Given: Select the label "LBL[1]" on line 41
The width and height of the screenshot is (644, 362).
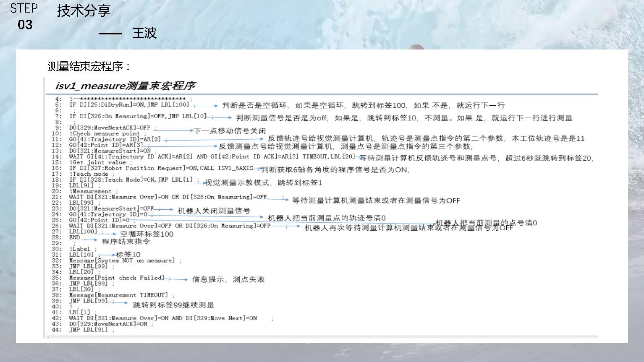Looking at the screenshot, I should [x=80, y=313].
